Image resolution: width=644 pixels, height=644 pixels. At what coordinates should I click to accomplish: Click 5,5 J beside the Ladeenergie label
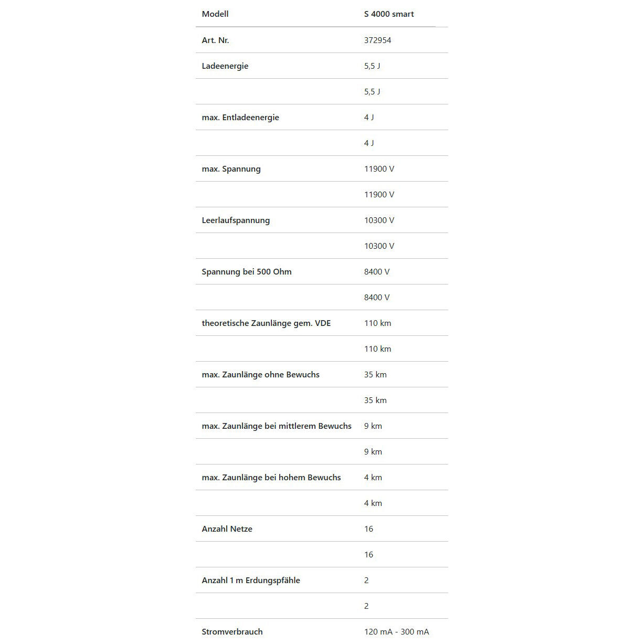tap(372, 66)
